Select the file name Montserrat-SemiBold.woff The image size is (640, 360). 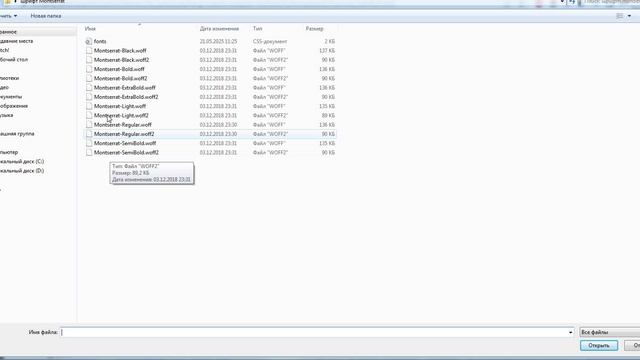pyautogui.click(x=125, y=143)
